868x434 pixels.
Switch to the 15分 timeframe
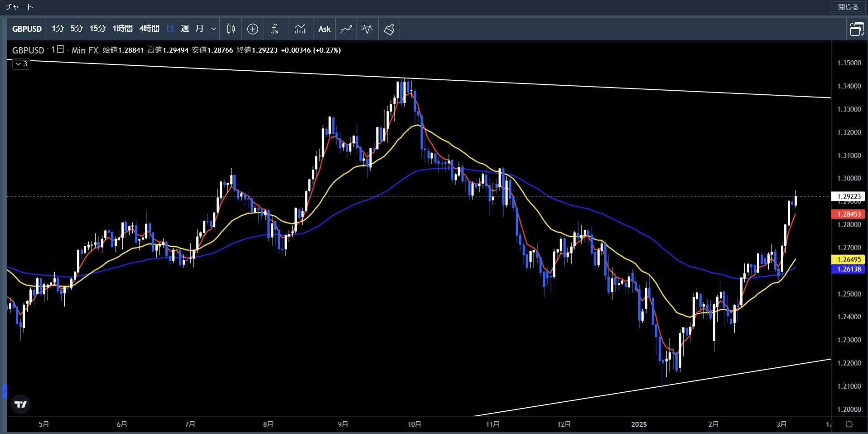coord(97,29)
